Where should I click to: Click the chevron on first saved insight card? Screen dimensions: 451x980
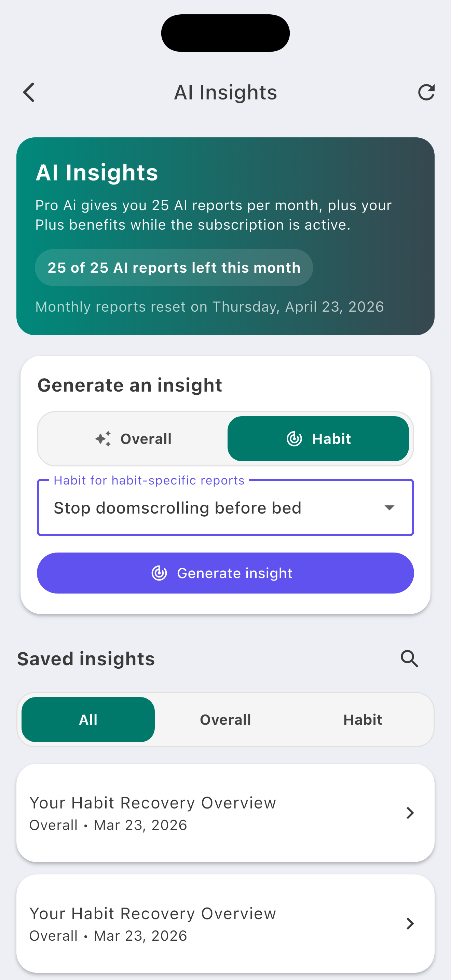[x=410, y=813]
